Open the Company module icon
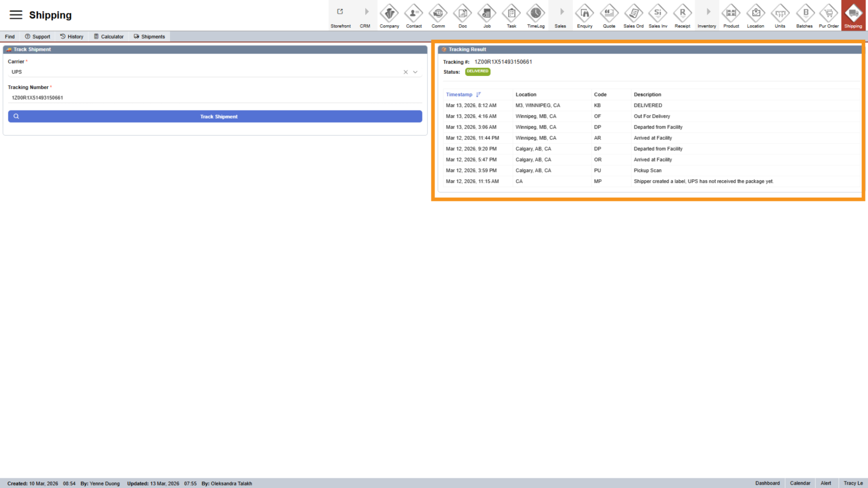 pos(389,15)
